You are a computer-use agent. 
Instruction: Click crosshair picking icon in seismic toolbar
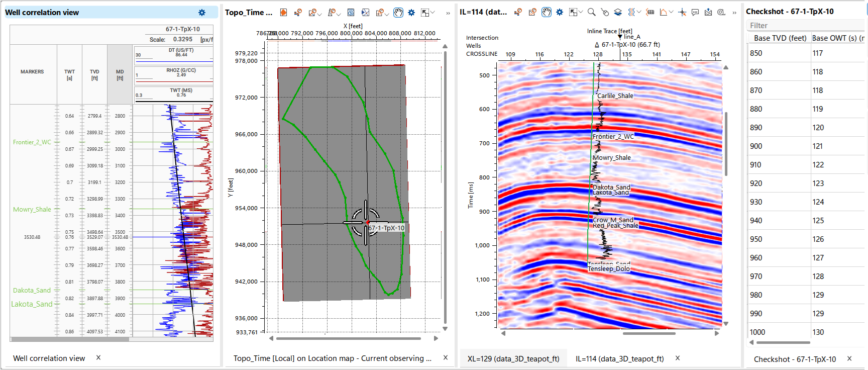(x=682, y=12)
